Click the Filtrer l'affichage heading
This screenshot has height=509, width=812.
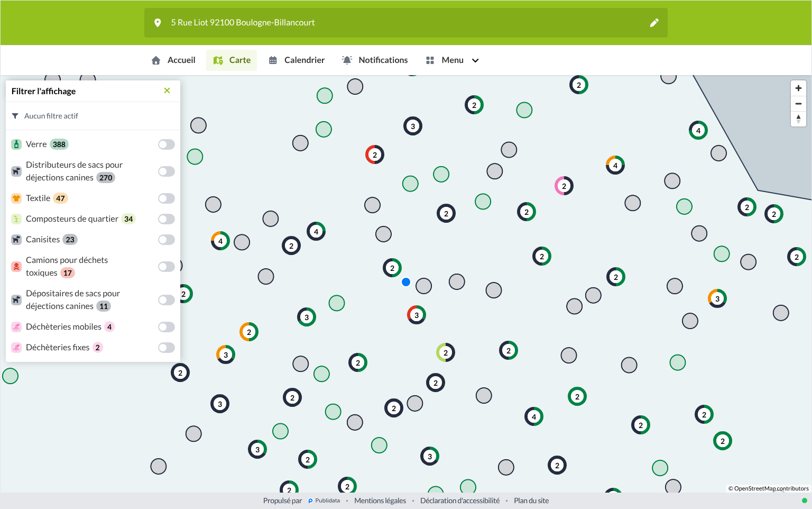[43, 91]
